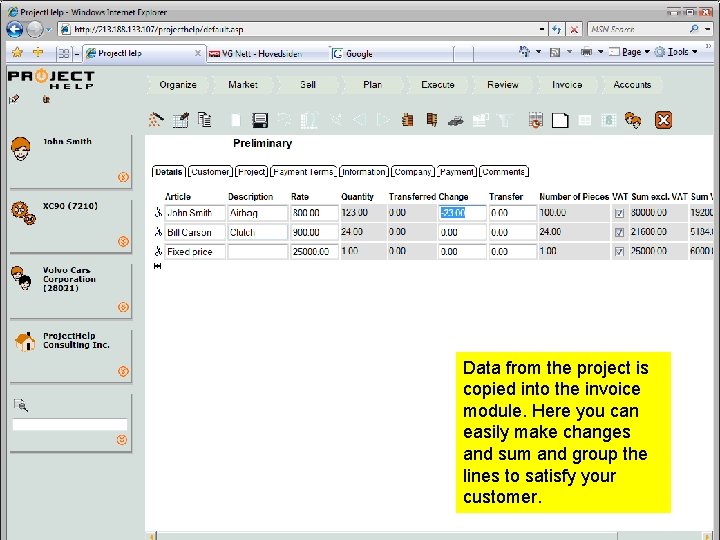Toggle VAT checkbox in Bill Carson row
Screen dimensions: 720x540
click(619, 232)
